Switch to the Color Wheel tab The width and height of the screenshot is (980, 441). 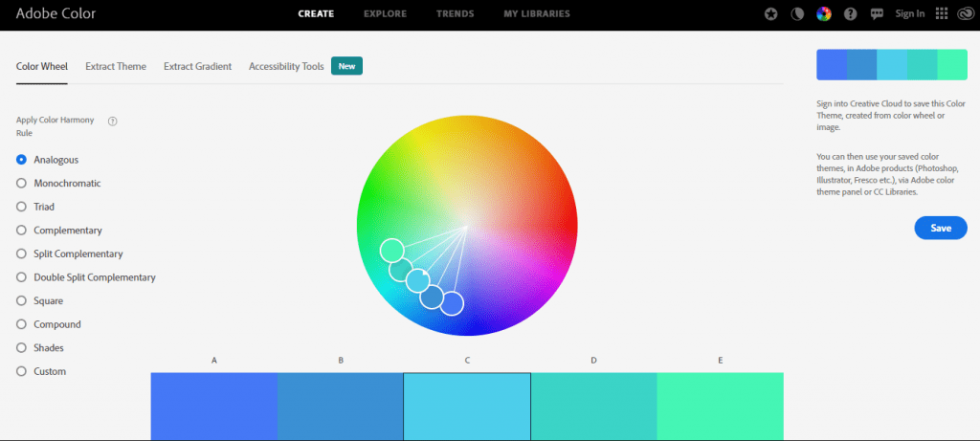point(42,66)
